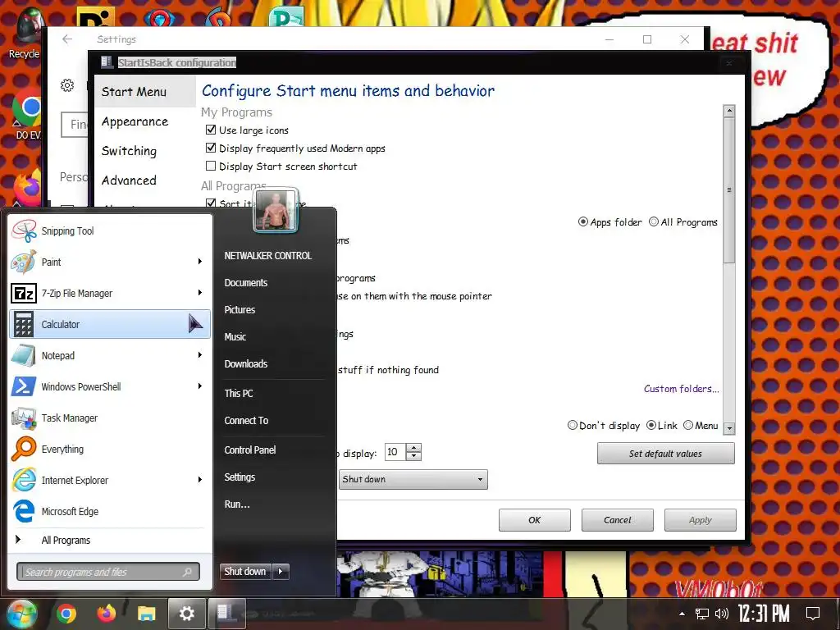
Task: Launch Windows PowerShell icon
Action: coord(24,387)
